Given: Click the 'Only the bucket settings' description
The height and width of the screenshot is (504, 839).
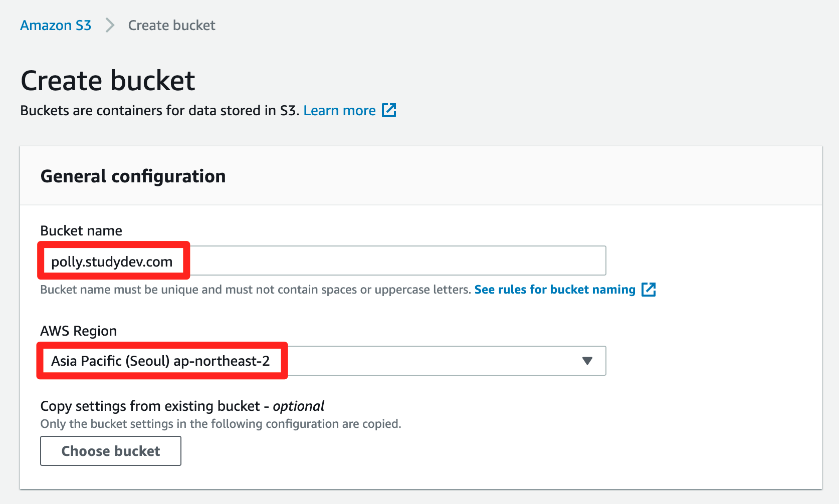Looking at the screenshot, I should tap(221, 424).
